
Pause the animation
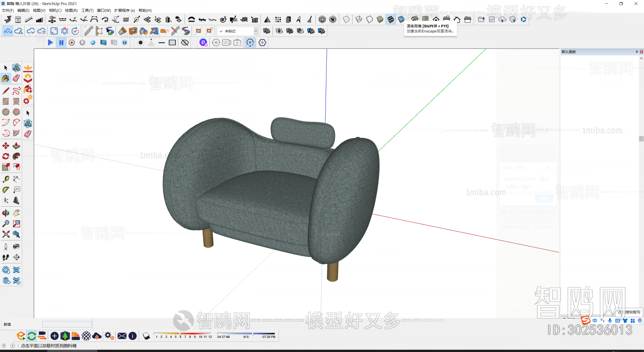coord(61,43)
